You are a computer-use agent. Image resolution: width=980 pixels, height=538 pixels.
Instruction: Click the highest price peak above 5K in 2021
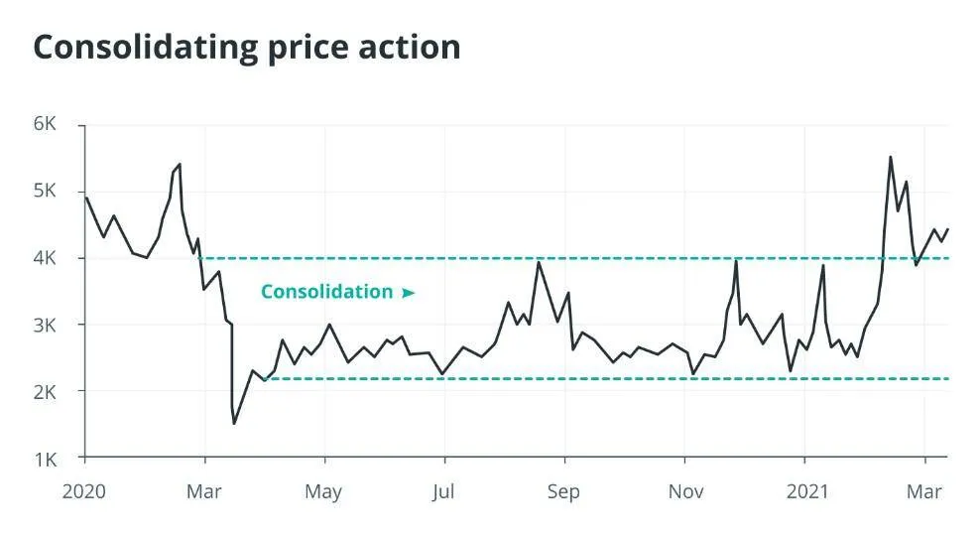pyautogui.click(x=890, y=157)
